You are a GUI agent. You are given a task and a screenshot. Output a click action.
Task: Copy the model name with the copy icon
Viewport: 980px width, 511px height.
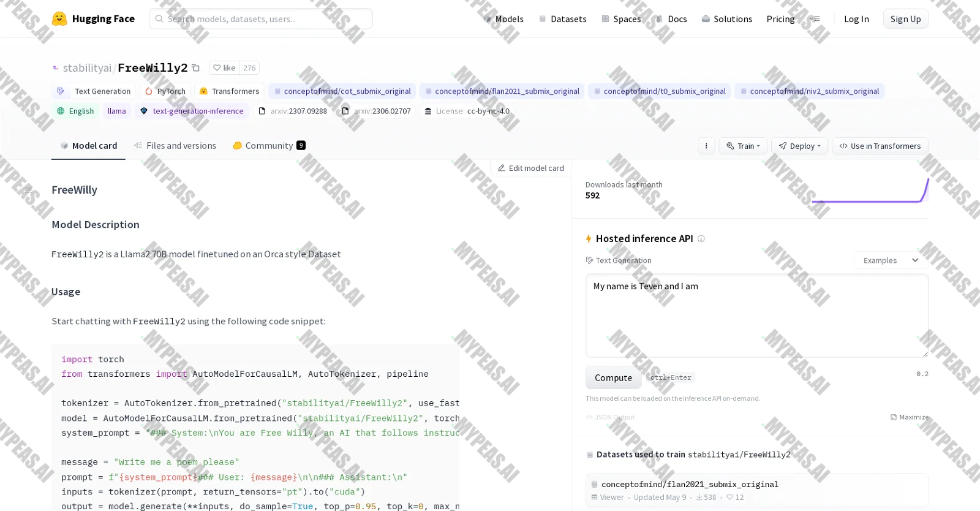coord(196,68)
